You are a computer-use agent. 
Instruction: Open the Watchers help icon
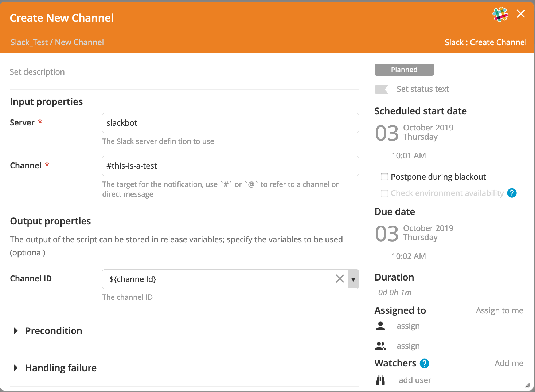[424, 363]
